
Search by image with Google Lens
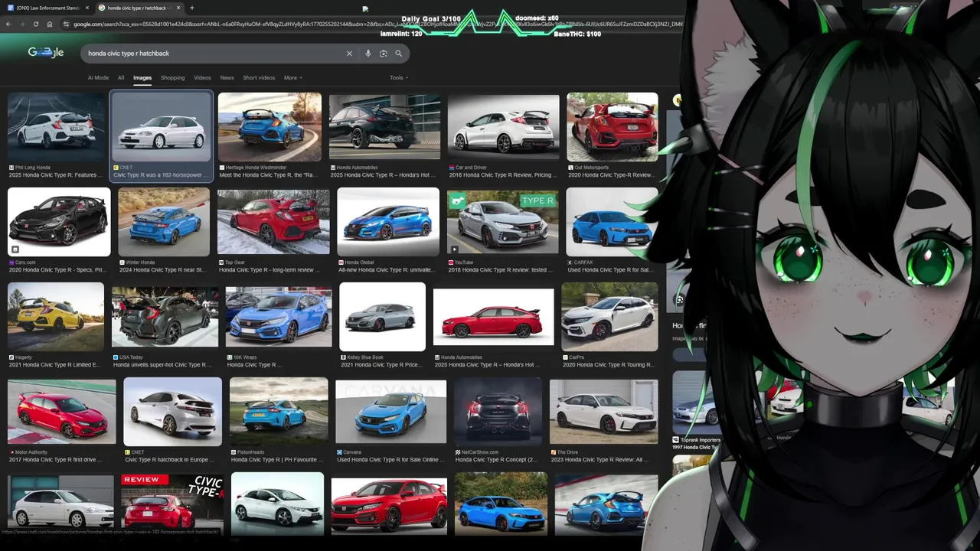coord(384,54)
